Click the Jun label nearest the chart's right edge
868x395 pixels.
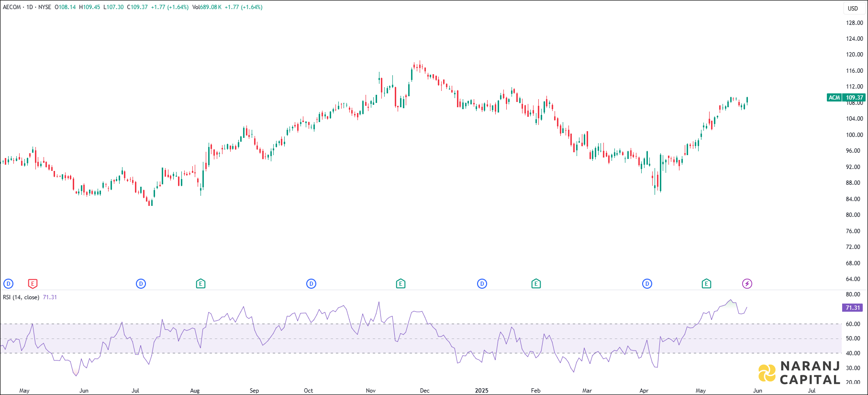757,391
